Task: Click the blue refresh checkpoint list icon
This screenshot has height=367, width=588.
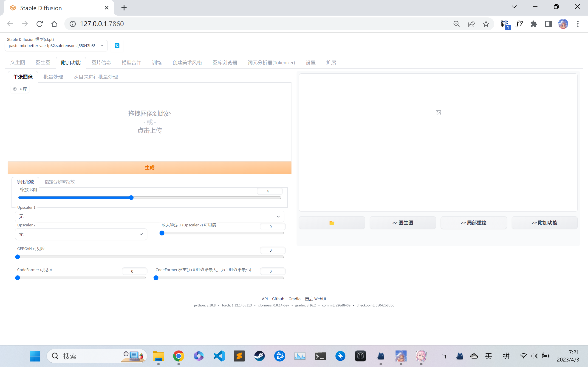Action: (x=117, y=46)
